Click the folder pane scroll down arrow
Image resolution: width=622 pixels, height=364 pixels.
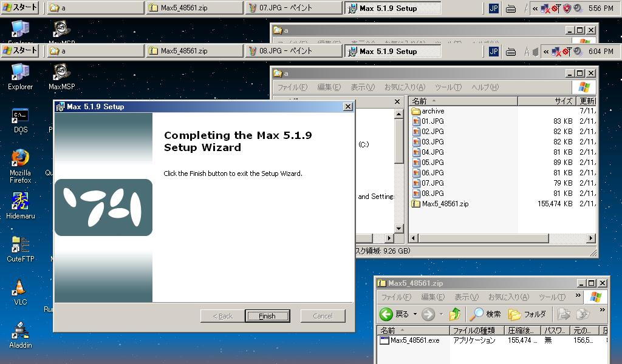point(399,229)
